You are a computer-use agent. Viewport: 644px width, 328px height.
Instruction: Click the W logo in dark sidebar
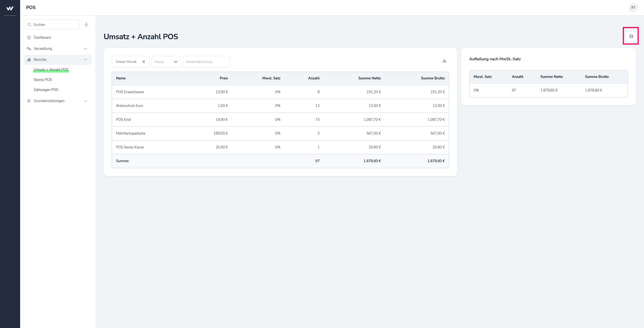[x=10, y=8]
